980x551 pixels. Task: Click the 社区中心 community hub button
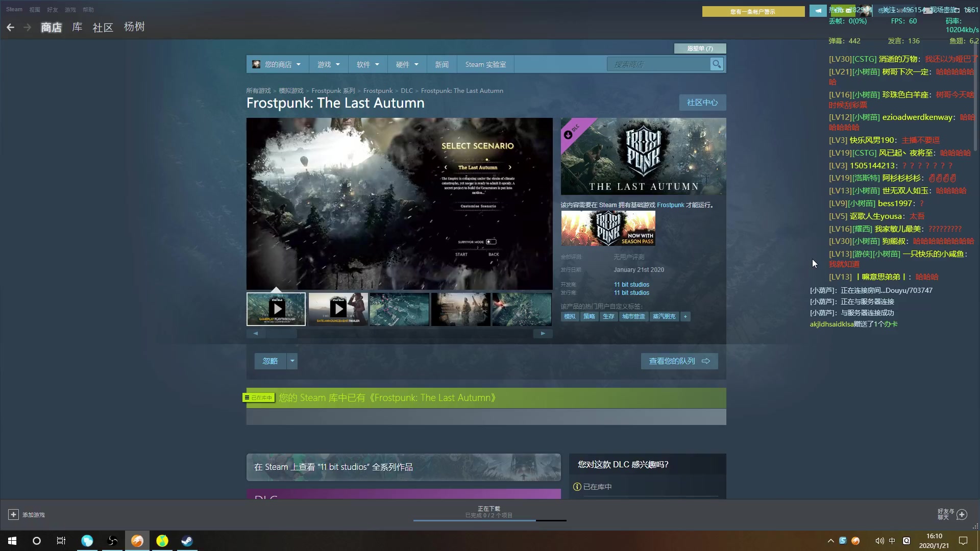(702, 103)
